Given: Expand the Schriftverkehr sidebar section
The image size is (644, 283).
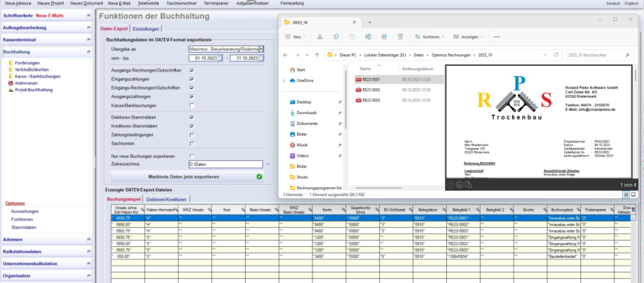Looking at the screenshot, I should point(89,16).
